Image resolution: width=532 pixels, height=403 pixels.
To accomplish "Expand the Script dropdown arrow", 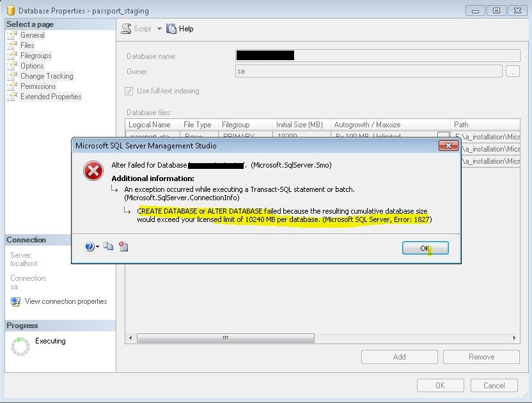I will 159,29.
